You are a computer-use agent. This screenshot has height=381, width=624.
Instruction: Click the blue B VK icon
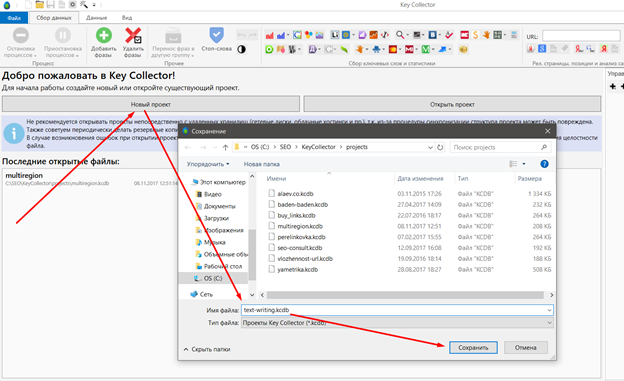click(433, 35)
